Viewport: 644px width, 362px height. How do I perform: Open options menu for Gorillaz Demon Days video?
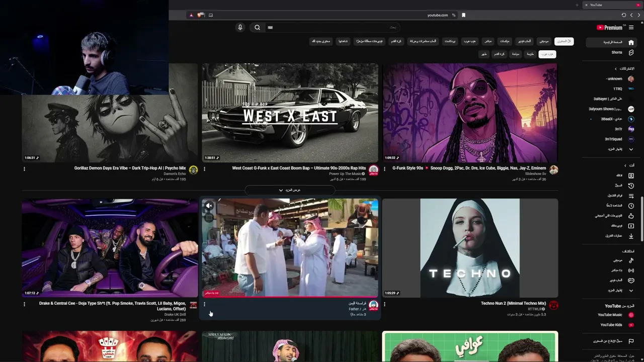click(24, 169)
